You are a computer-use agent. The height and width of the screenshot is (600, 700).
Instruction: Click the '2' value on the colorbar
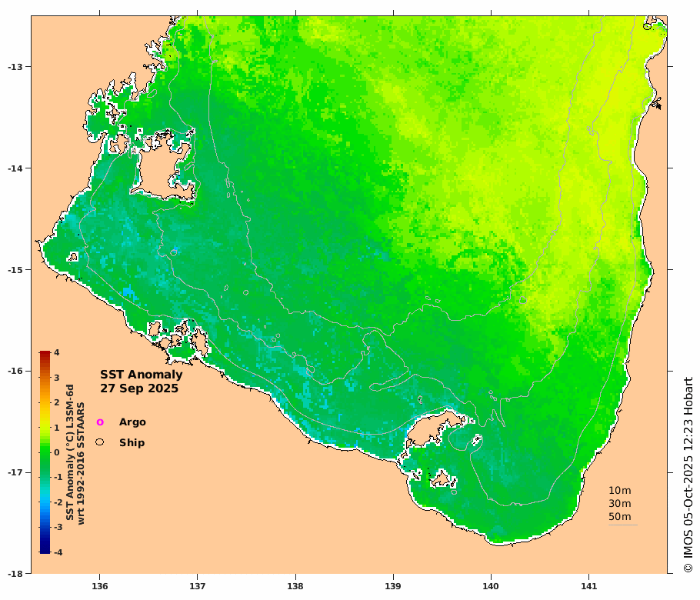[57, 402]
